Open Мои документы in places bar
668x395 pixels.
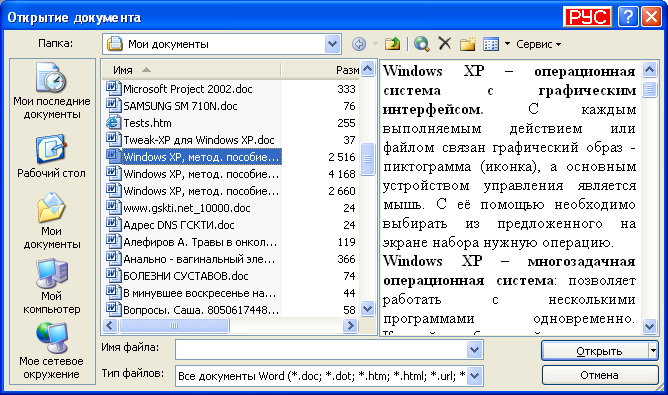click(52, 221)
